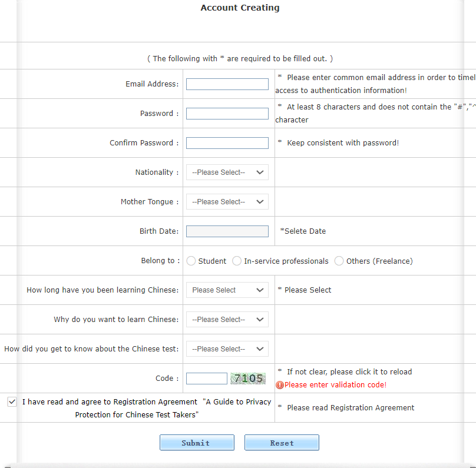Select Others (Freelance) radio button
476x468 pixels.
[339, 261]
